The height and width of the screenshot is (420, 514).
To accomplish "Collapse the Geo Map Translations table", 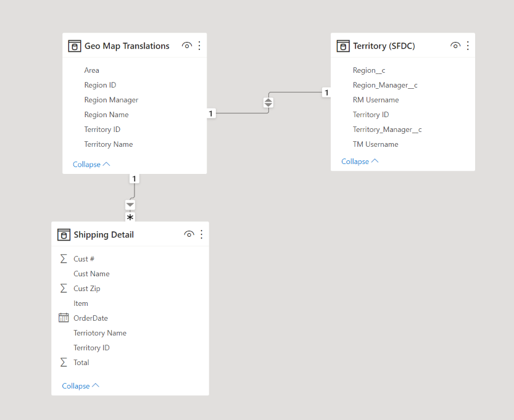I will pyautogui.click(x=91, y=165).
